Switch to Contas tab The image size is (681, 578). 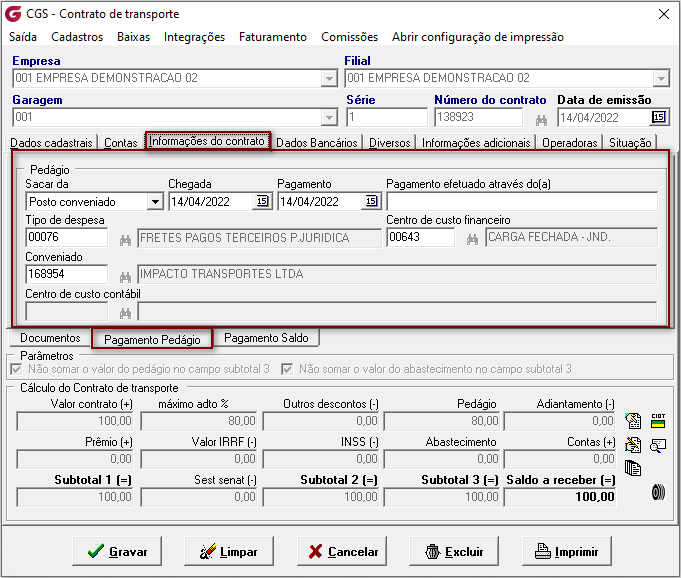point(121,143)
